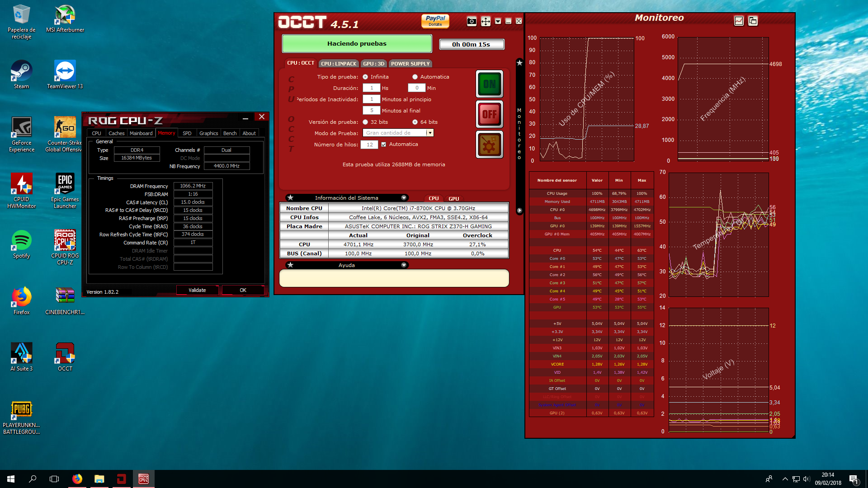
Task: Select TeamViewer 13 desktop shortcut
Action: point(65,75)
